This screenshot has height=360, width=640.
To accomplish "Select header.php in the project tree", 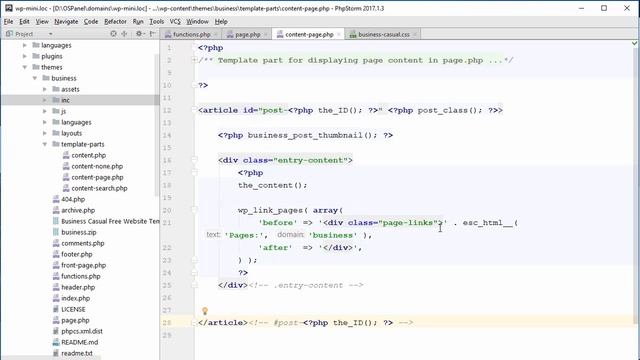I will (x=78, y=288).
